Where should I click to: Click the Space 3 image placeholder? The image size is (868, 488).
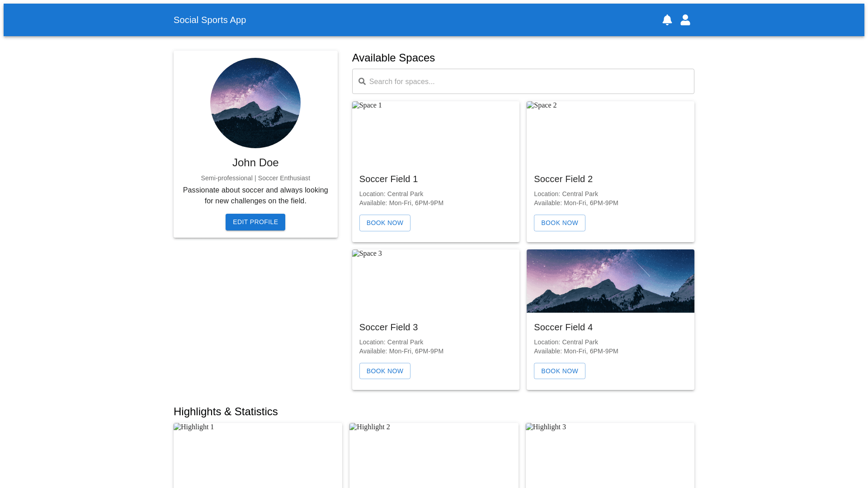coord(435,281)
